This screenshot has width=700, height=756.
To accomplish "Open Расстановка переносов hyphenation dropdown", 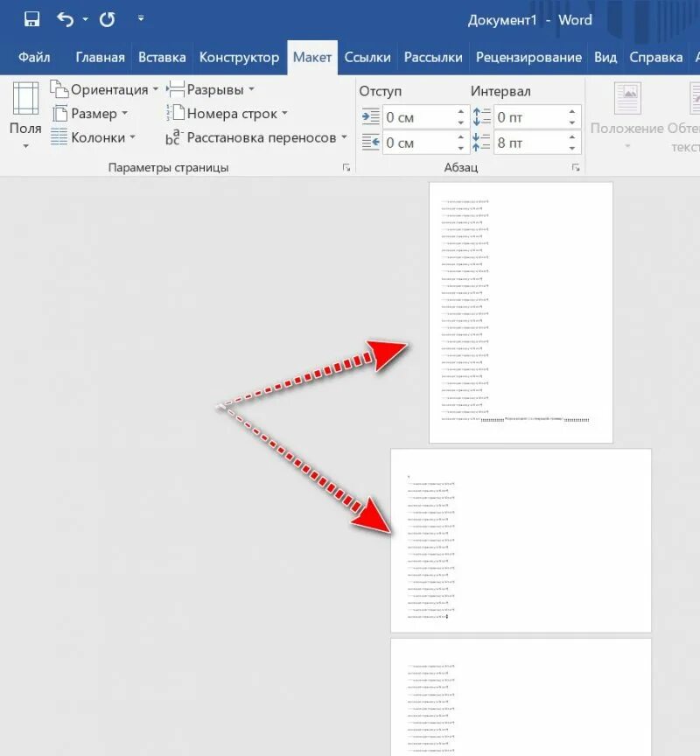I will tap(256, 138).
